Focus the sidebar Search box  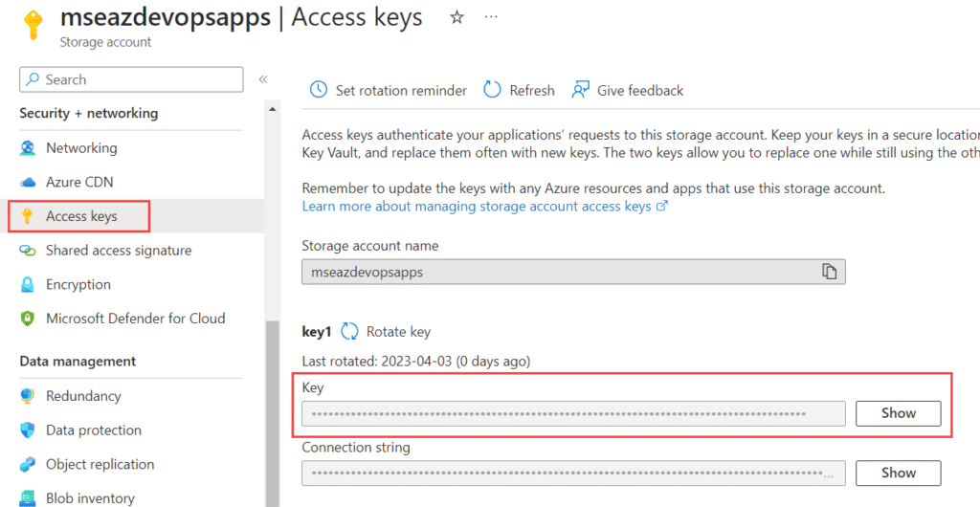(131, 79)
